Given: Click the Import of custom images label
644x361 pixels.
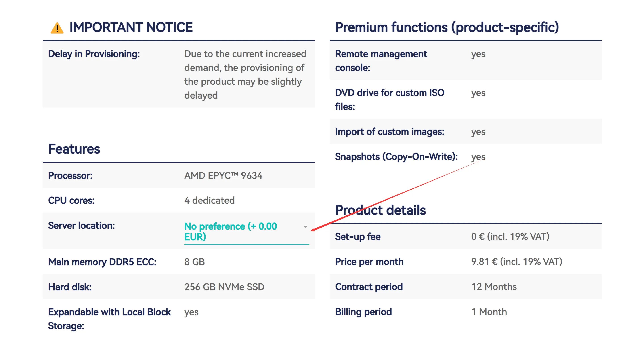Looking at the screenshot, I should click(x=389, y=132).
